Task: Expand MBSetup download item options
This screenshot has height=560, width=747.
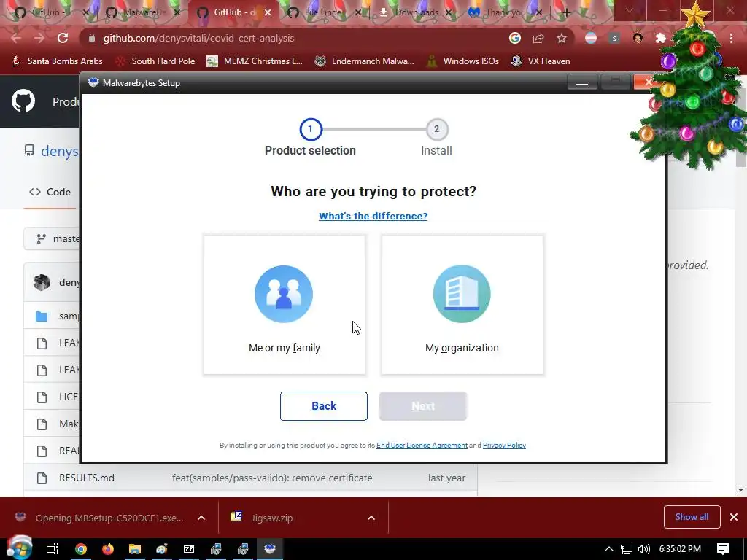Action: [x=201, y=518]
